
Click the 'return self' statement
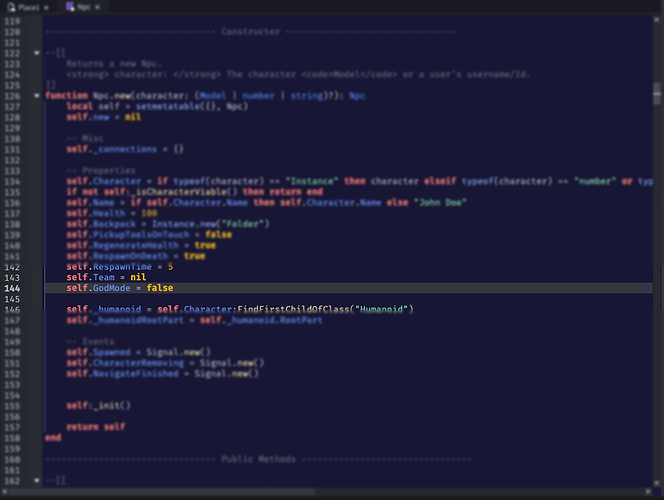point(96,427)
